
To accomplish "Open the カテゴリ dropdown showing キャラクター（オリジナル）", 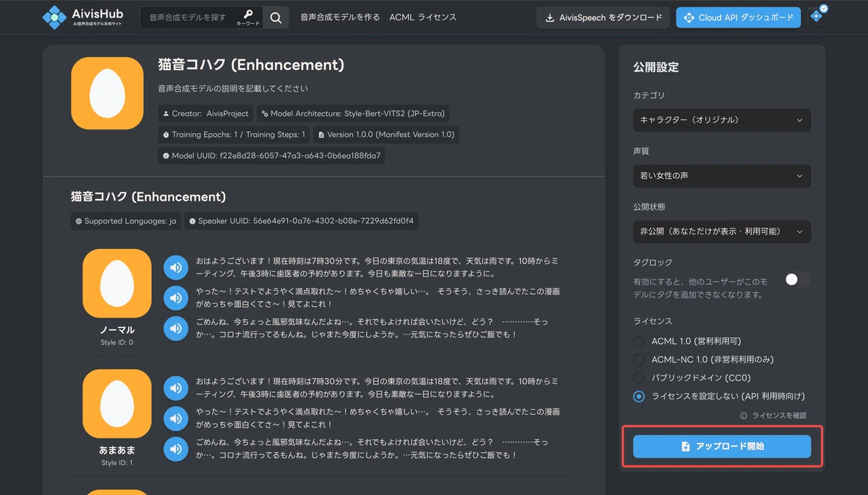I will (x=722, y=120).
